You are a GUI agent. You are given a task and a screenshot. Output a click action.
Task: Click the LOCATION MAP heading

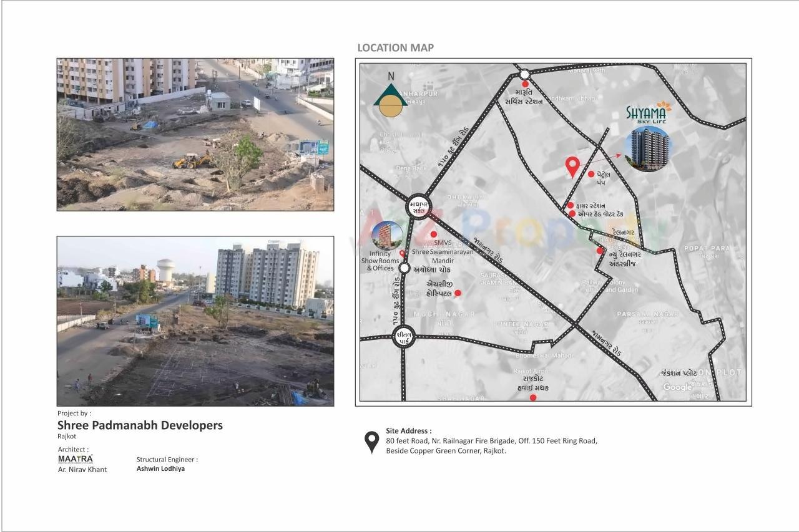[x=395, y=47]
